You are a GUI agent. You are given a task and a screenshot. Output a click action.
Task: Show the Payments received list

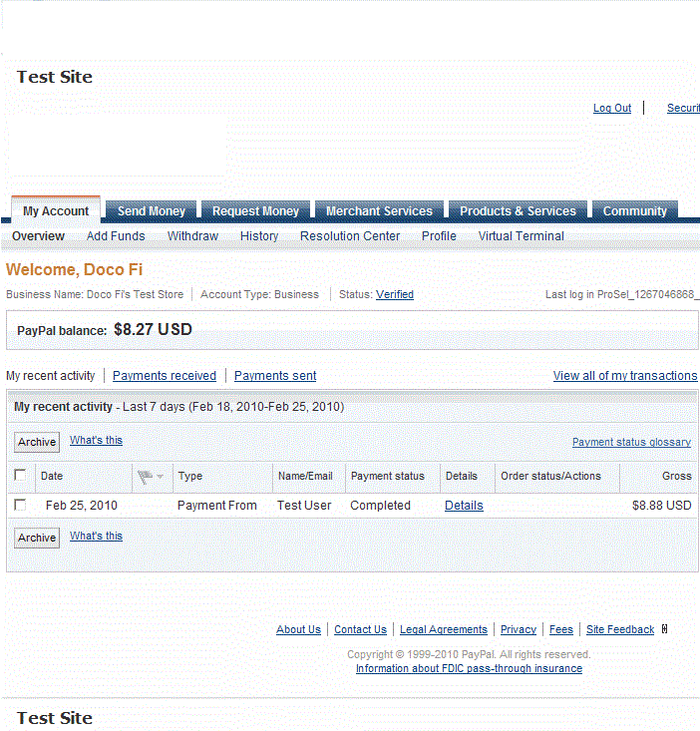165,376
